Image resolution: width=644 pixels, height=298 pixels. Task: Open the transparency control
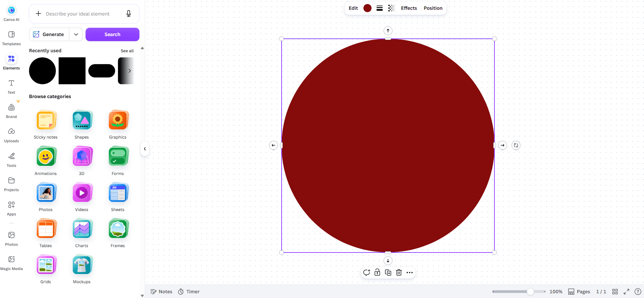[391, 8]
